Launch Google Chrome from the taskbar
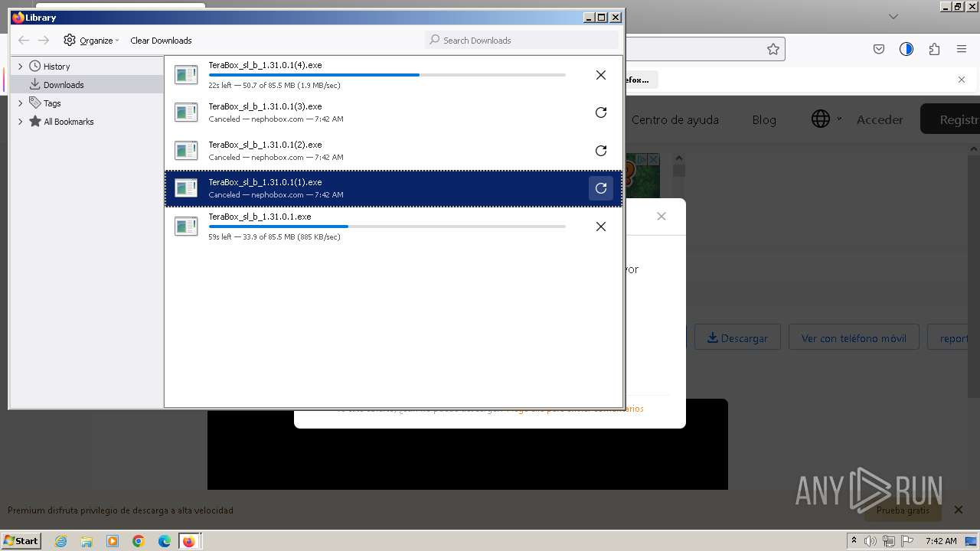This screenshot has width=980, height=551. coord(139,541)
